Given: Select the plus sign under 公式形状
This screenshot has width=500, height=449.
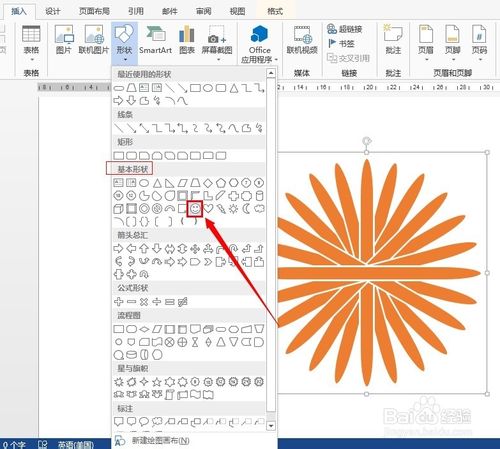Looking at the screenshot, I should (118, 302).
